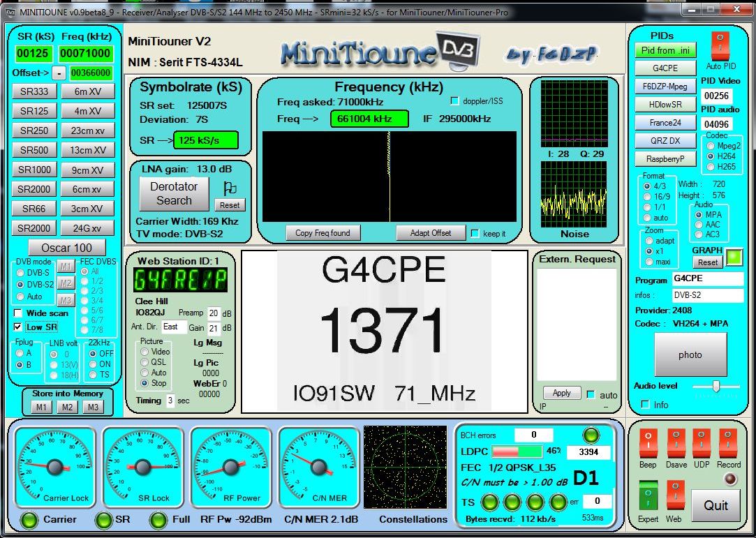This screenshot has height=538, width=756.
Task: Select the H265 codec option
Action: pos(710,167)
